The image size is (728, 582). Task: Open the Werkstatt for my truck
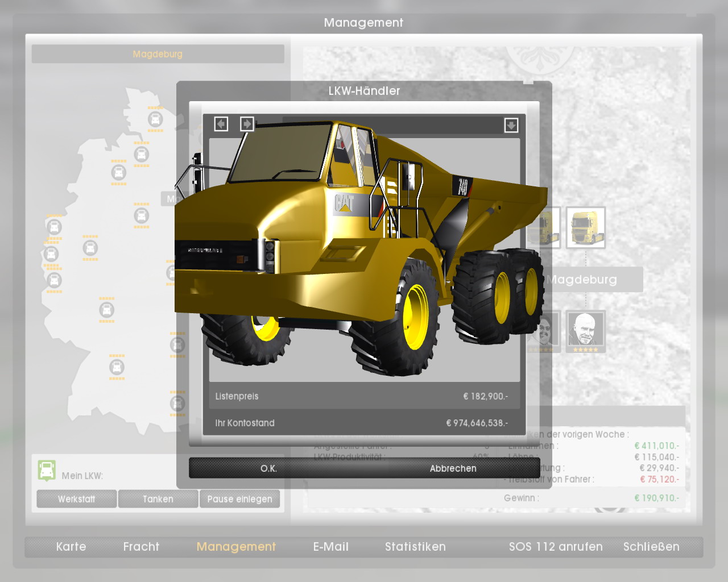[x=77, y=499]
